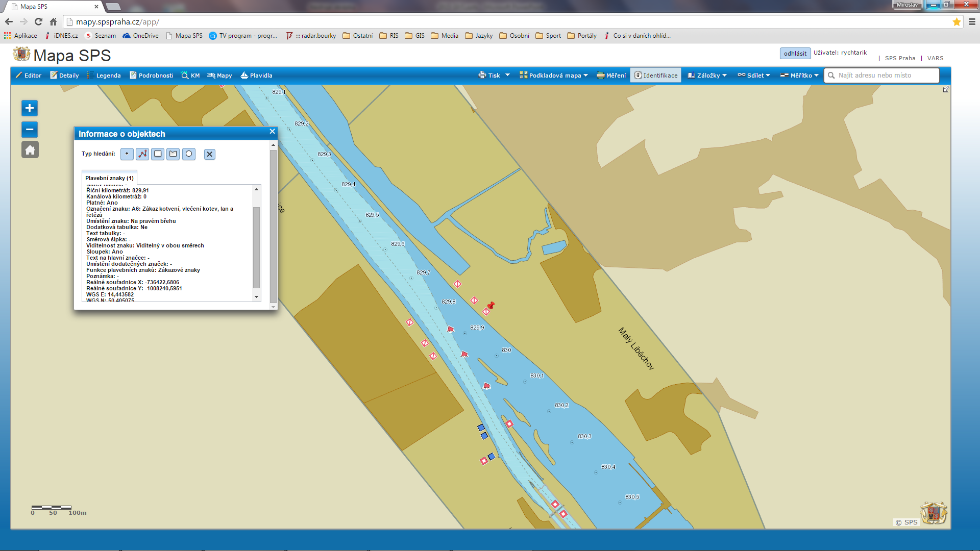
Task: Show the Legenda panel
Action: [104, 76]
